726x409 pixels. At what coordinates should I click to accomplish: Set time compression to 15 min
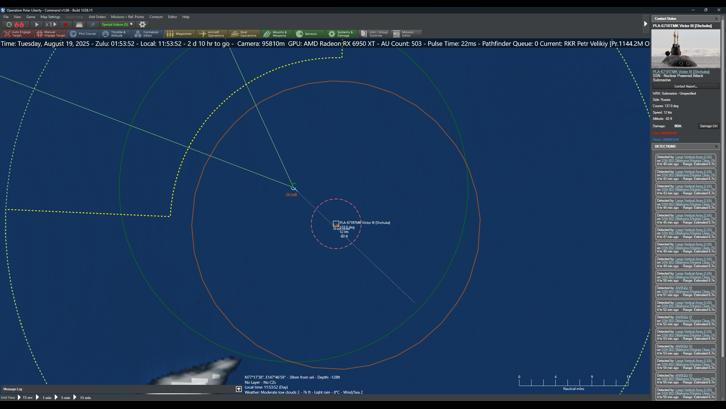[x=82, y=397]
